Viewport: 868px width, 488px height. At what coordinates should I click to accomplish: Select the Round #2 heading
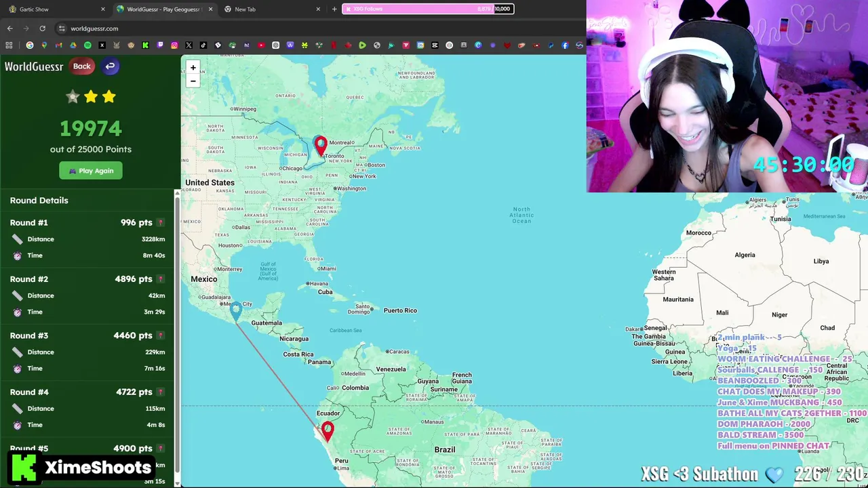(28, 279)
